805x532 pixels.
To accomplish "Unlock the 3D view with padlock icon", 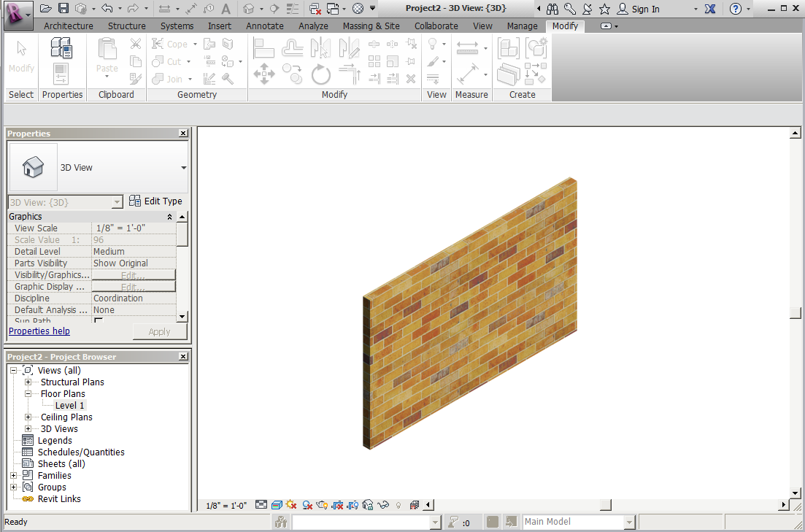I will pyautogui.click(x=367, y=504).
